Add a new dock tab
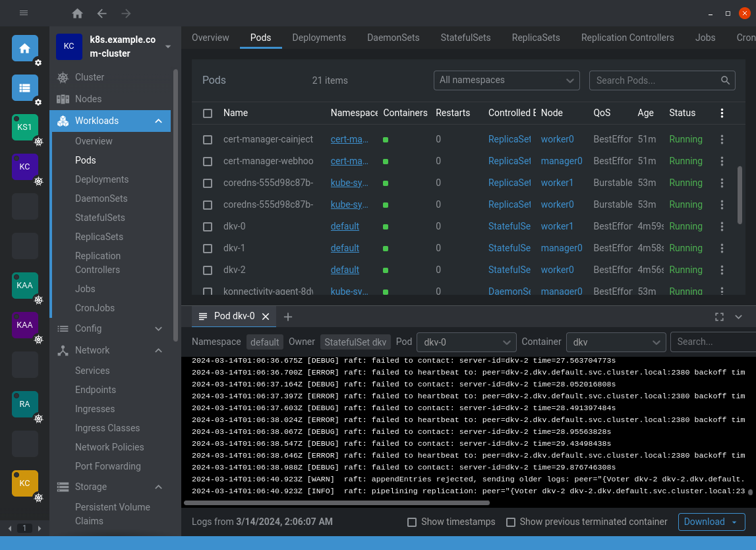The height and width of the screenshot is (550, 756). coord(288,317)
